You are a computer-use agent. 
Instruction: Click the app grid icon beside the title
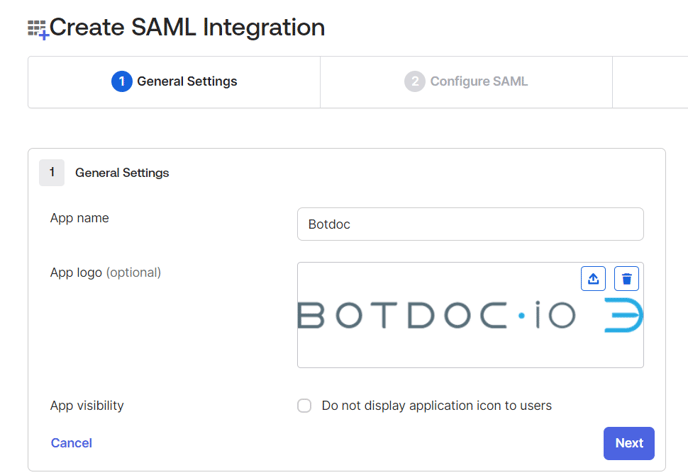38,29
